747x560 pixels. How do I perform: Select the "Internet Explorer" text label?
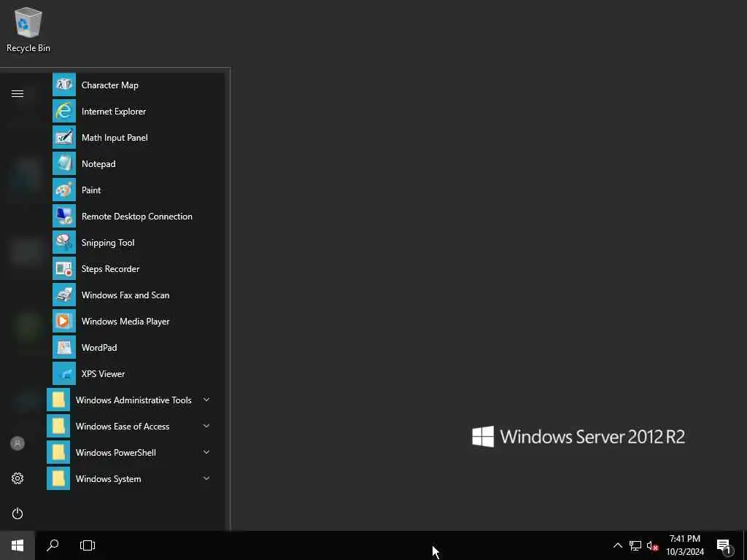(x=114, y=112)
